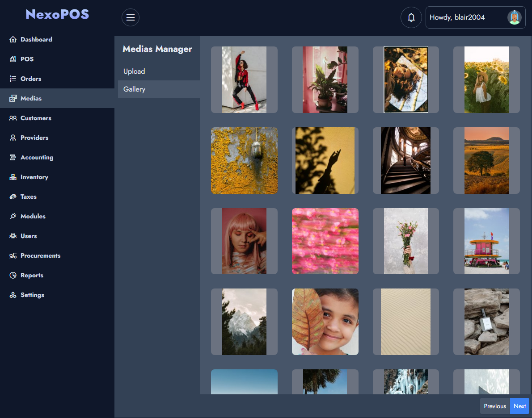Viewport: 532px width, 418px height.
Task: Click the NexoPOS logo
Action: coord(57,14)
